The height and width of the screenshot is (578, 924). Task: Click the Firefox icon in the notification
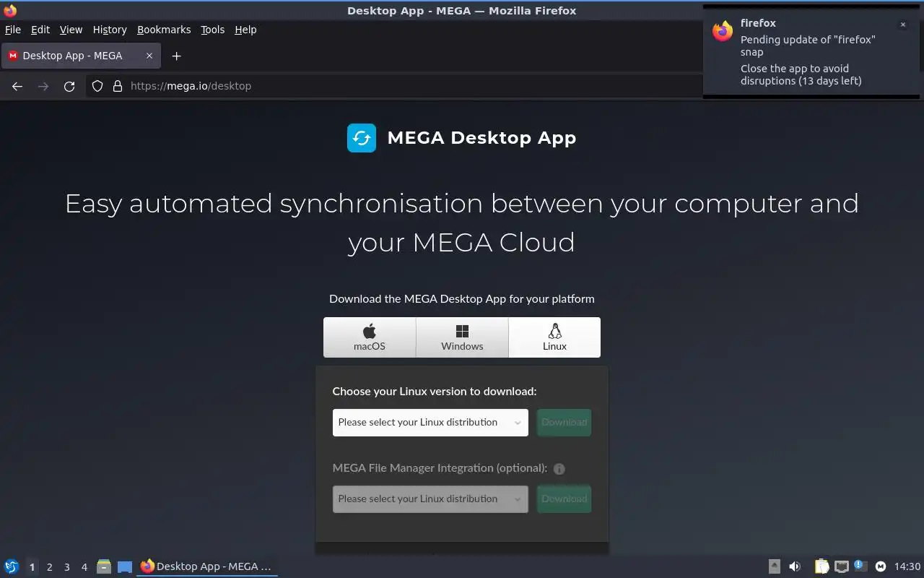point(723,31)
